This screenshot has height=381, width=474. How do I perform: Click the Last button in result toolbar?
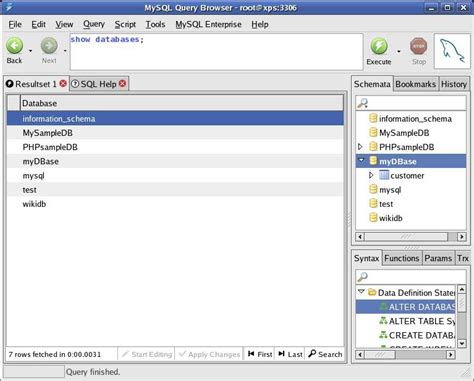click(290, 354)
